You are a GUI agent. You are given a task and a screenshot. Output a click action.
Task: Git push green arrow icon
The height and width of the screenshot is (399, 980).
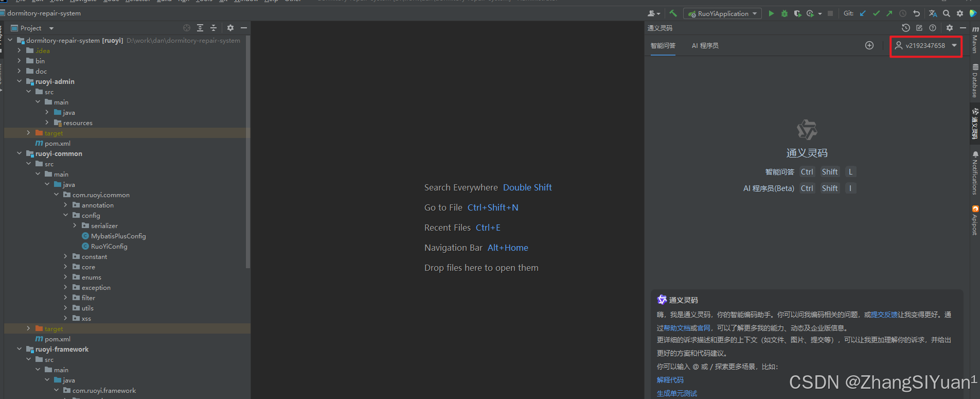[889, 13]
